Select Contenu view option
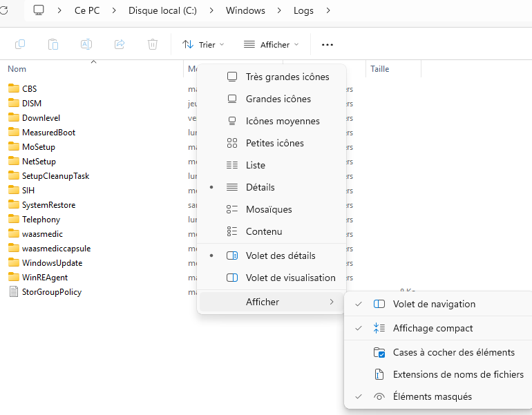Image resolution: width=532 pixels, height=415 pixels. (272, 231)
